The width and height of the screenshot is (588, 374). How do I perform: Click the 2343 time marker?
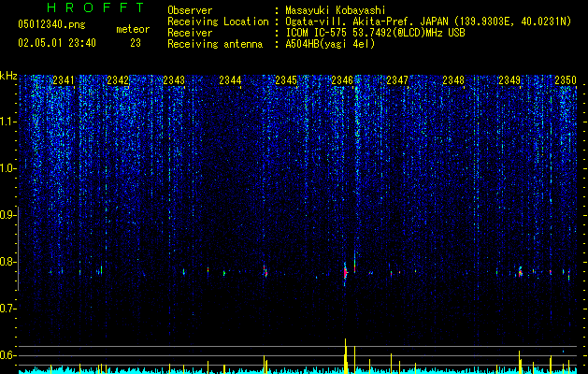[x=174, y=80]
